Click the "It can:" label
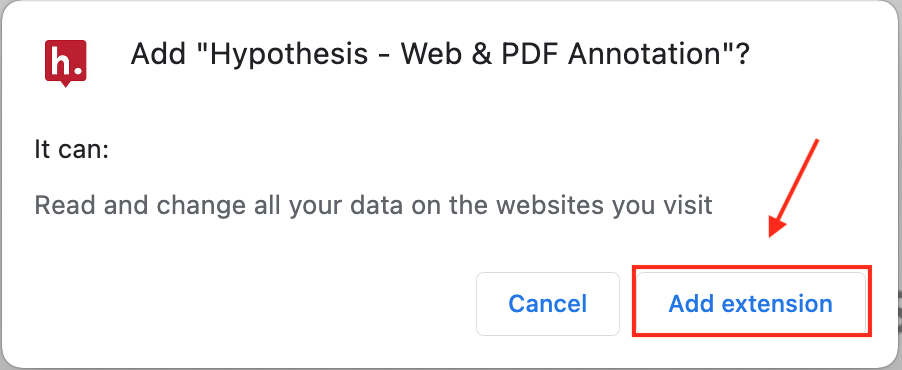 click(x=72, y=150)
